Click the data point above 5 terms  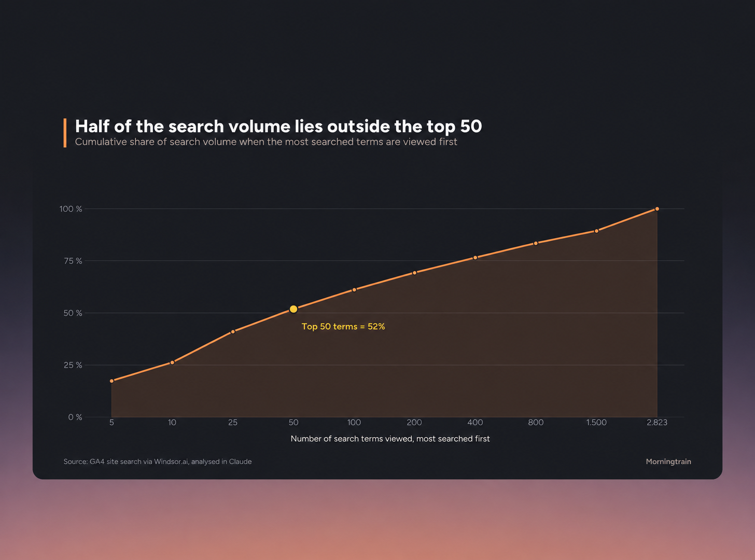[x=111, y=381]
